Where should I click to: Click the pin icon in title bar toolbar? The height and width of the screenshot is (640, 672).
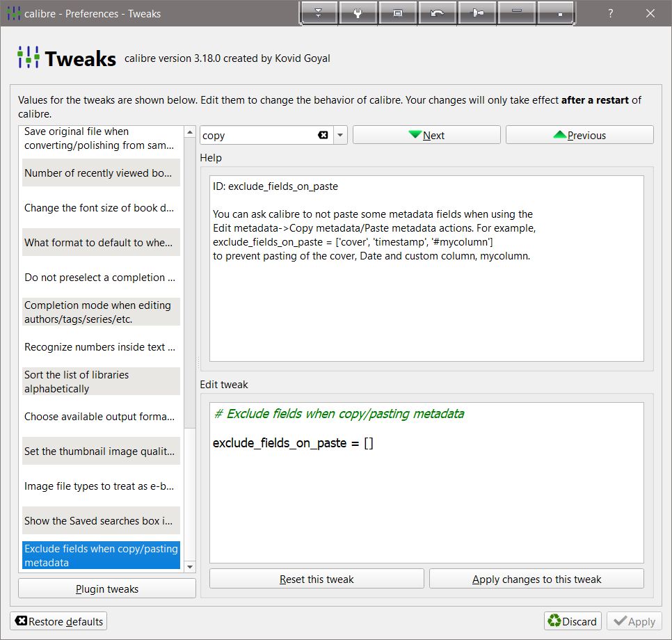pyautogui.click(x=477, y=13)
